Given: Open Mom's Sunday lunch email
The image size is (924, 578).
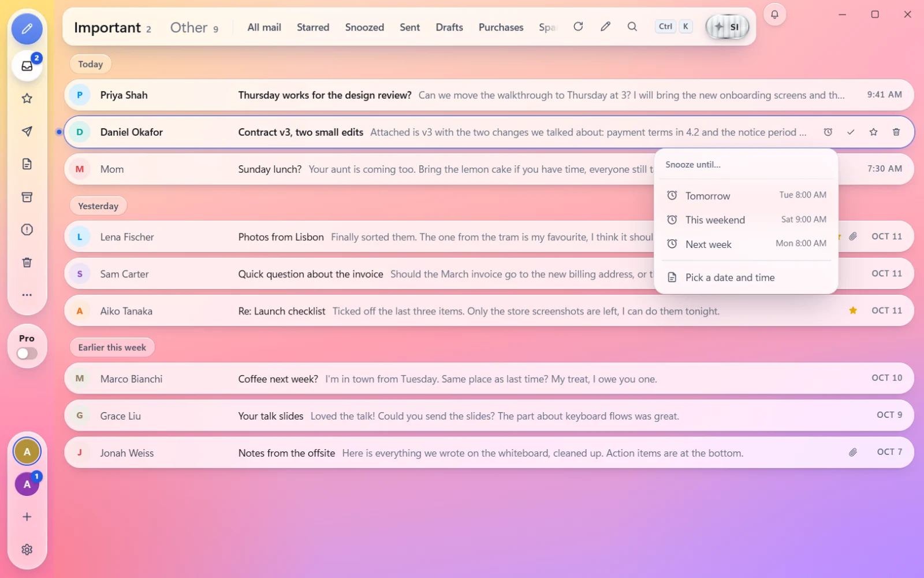Looking at the screenshot, I should click(489, 169).
